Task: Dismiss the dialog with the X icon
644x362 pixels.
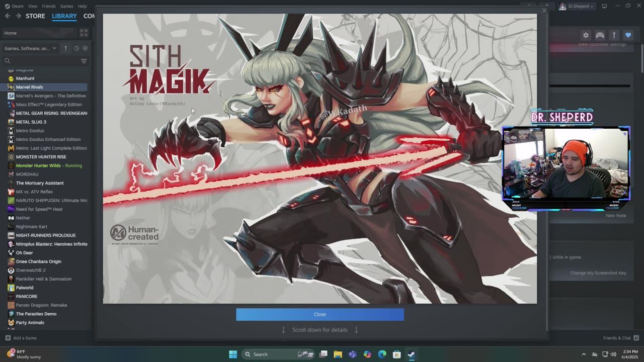Action: point(544,10)
